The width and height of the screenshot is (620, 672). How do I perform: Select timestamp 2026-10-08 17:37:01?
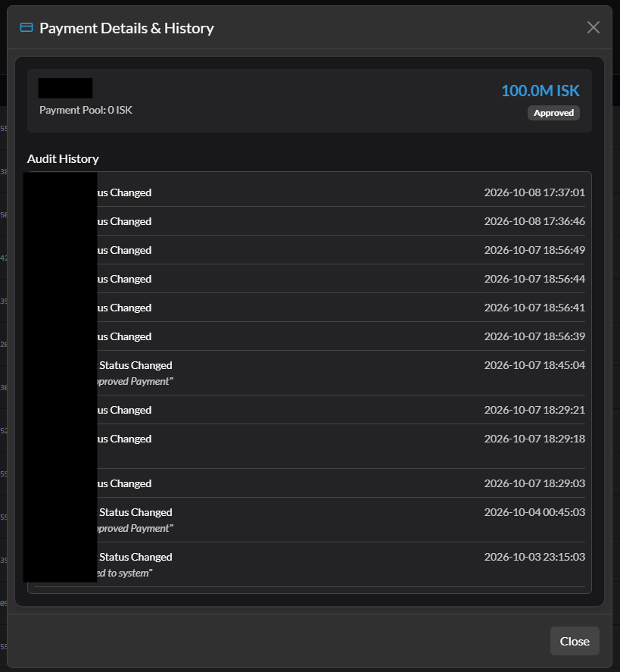pyautogui.click(x=534, y=192)
